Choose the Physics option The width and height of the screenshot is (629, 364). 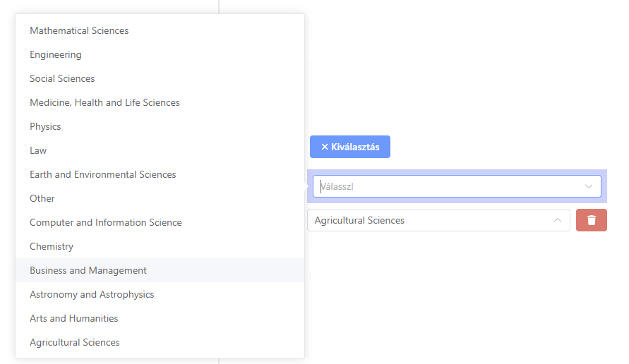(x=160, y=127)
